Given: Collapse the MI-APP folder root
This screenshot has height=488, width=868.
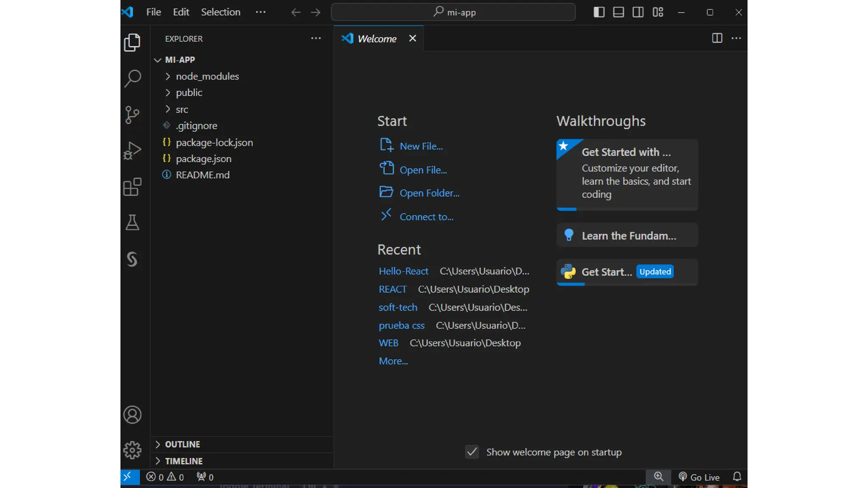Looking at the screenshot, I should (x=242, y=60).
